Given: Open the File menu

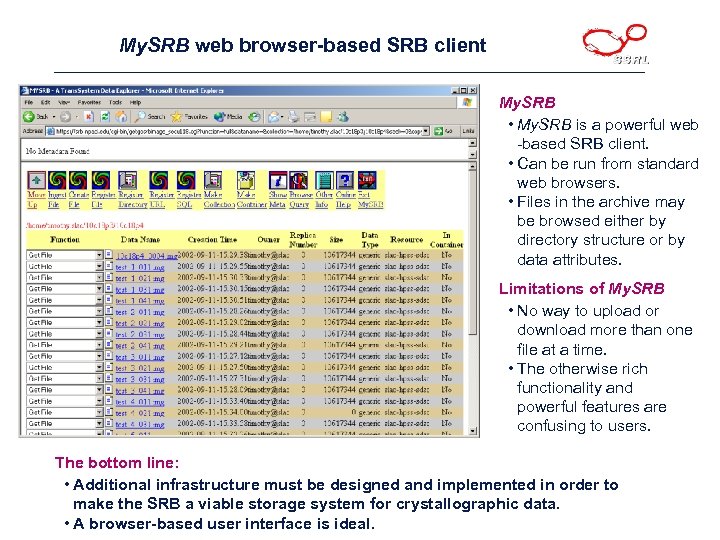Looking at the screenshot, I should 28,102.
